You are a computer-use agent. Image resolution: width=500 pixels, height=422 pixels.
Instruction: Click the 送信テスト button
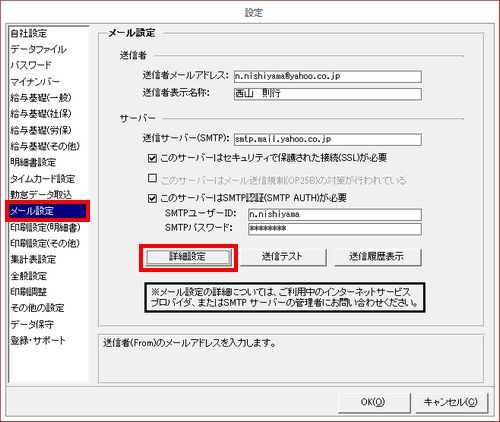pyautogui.click(x=283, y=257)
